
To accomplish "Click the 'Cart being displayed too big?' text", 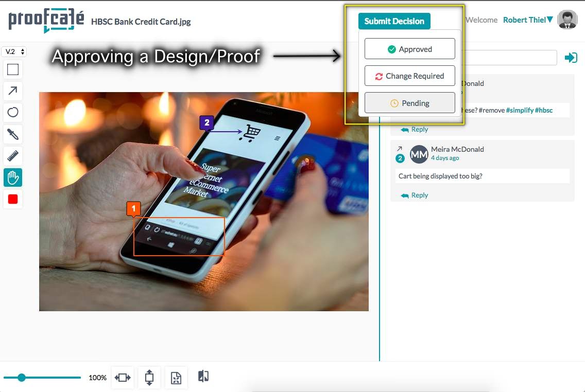I will 440,176.
